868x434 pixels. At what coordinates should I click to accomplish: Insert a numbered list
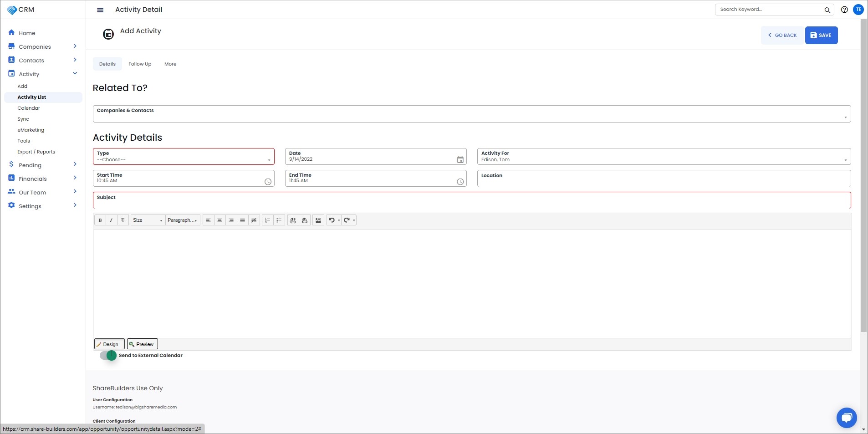267,220
